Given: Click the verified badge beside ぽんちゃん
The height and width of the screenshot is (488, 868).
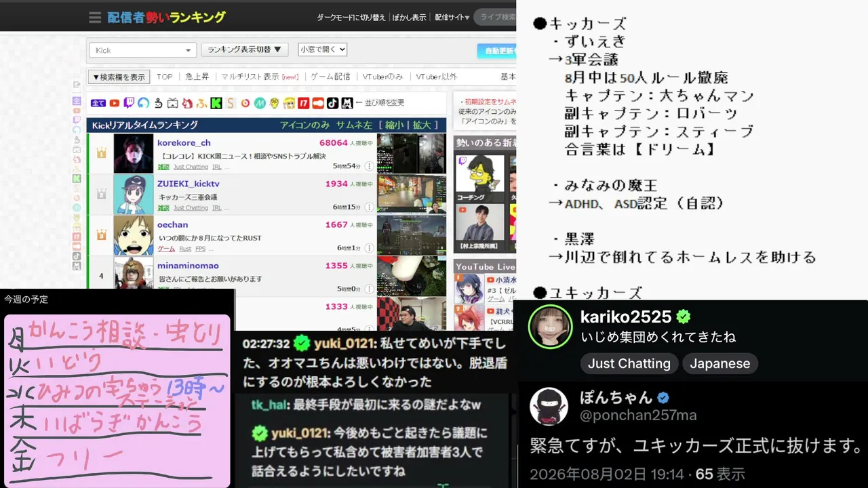Looking at the screenshot, I should pos(663,398).
